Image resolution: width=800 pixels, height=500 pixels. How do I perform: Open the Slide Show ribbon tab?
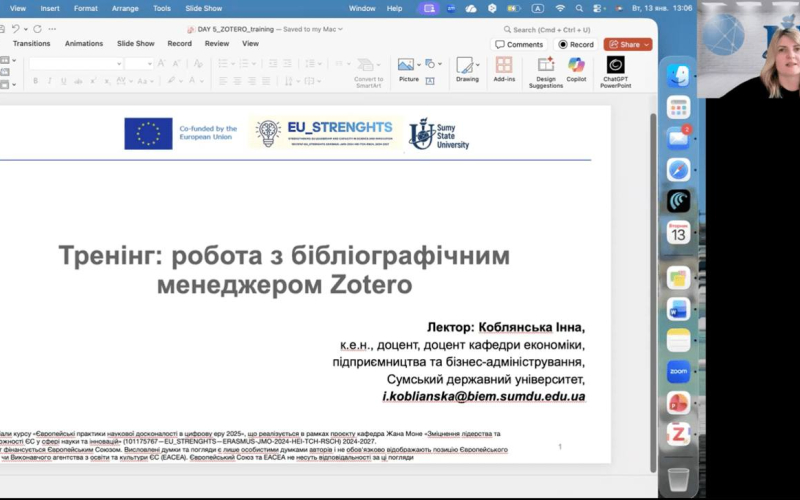(136, 43)
